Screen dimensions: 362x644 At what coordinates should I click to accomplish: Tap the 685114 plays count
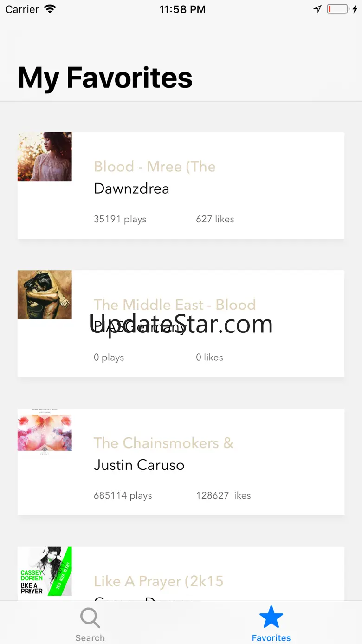pyautogui.click(x=123, y=496)
